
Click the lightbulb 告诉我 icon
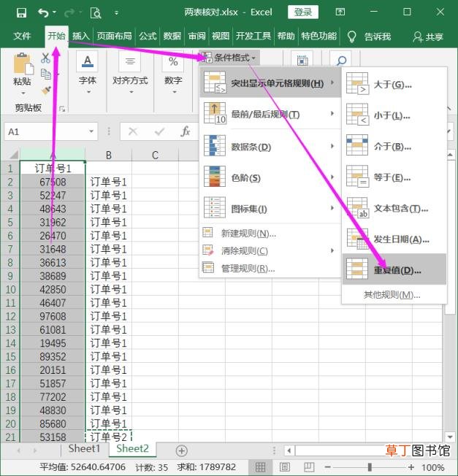[x=351, y=37]
